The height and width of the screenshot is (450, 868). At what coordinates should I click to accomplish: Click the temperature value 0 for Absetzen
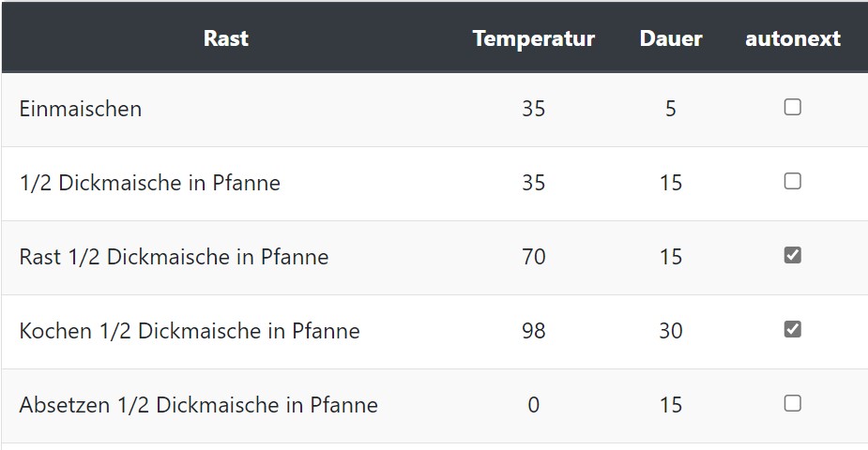(533, 405)
